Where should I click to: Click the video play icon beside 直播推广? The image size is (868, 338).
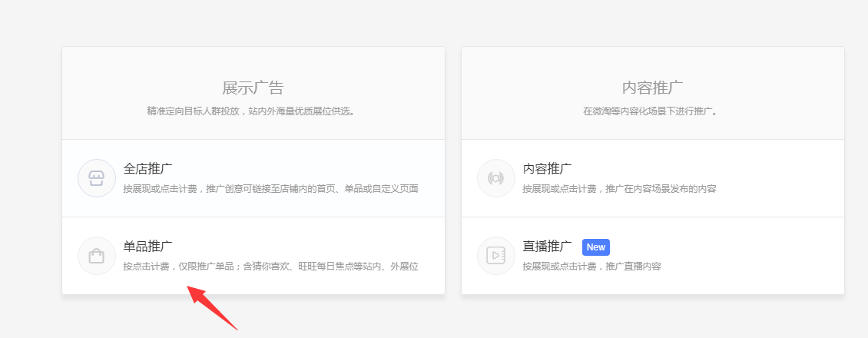tap(496, 256)
